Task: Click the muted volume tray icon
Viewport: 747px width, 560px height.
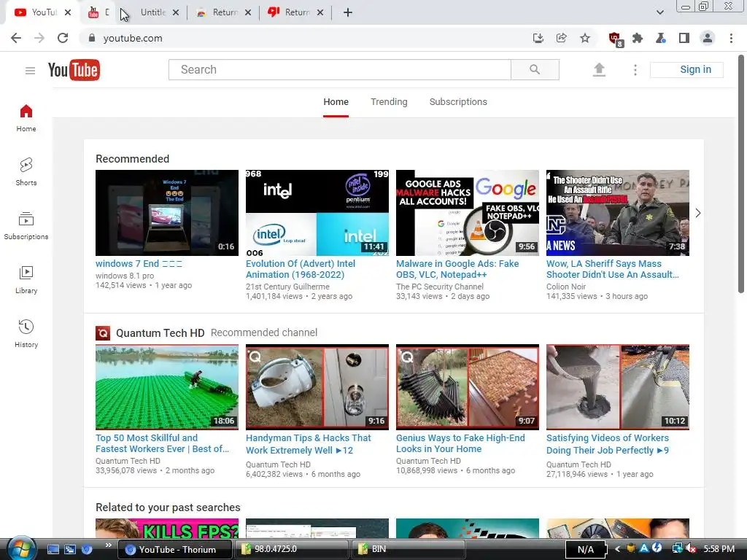Action: (691, 549)
